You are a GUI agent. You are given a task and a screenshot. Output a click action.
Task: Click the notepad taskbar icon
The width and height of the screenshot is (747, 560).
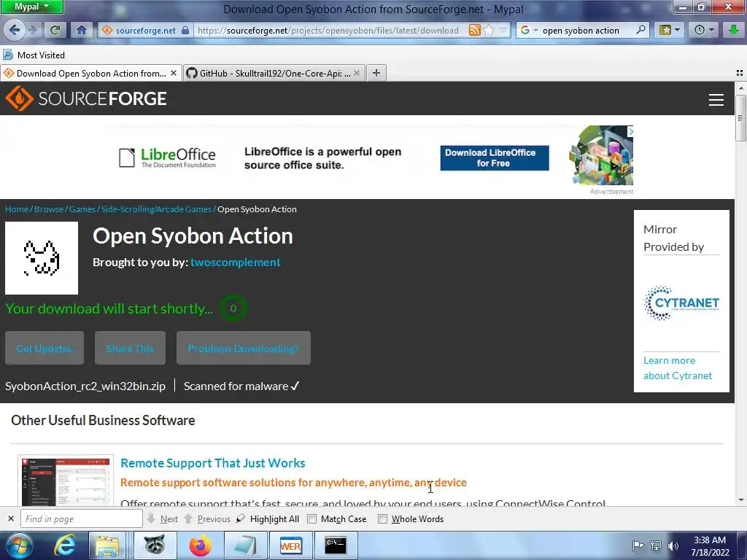coord(245,545)
